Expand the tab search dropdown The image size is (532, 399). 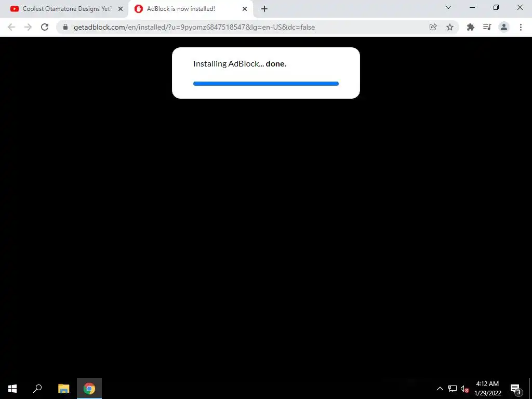[x=448, y=7]
